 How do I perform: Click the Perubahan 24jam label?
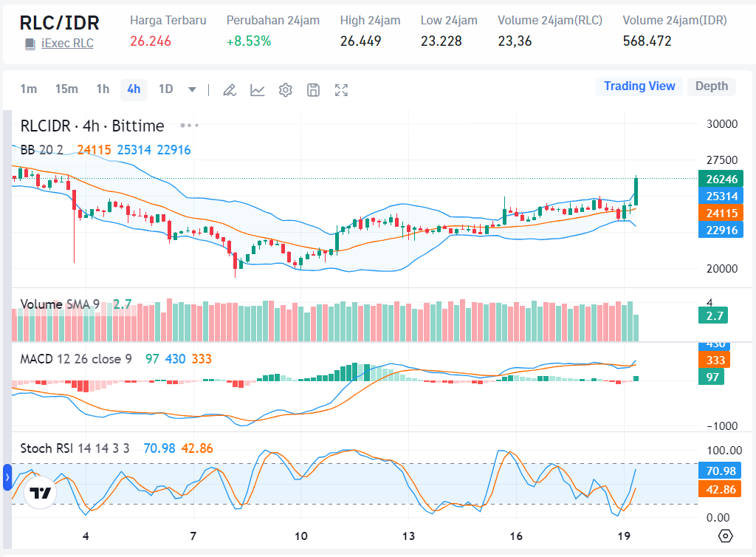(x=273, y=20)
